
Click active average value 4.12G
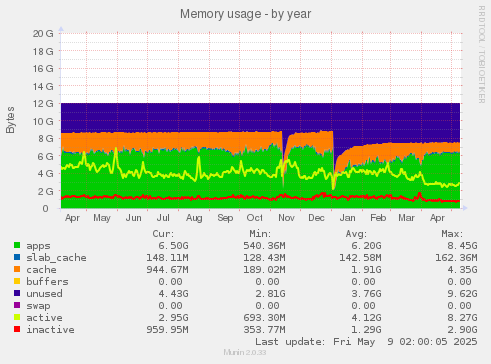366,318
